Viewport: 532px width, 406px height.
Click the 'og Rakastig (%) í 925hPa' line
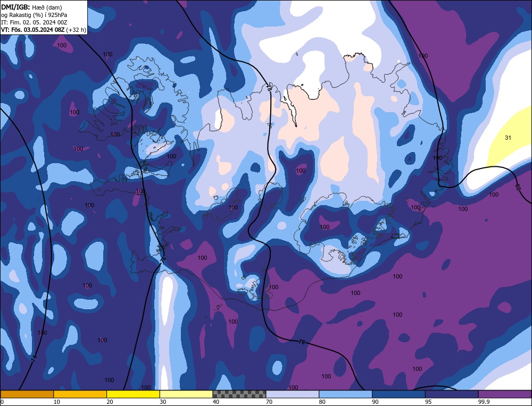34,15
